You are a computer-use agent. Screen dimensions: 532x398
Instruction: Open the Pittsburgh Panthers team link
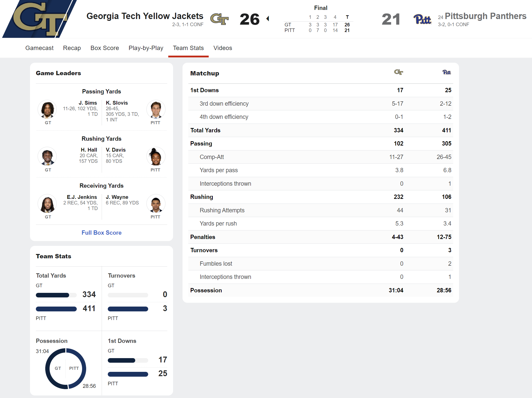(485, 16)
